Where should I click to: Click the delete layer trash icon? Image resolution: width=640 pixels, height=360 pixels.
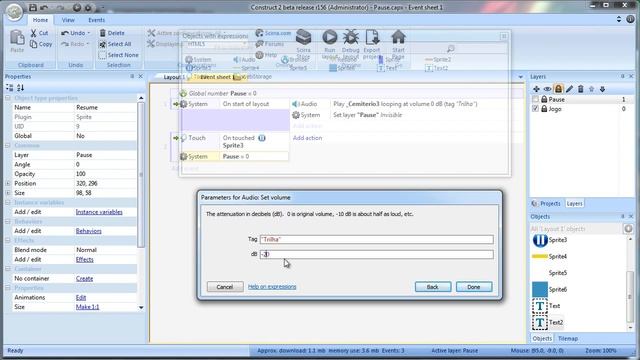point(580,89)
